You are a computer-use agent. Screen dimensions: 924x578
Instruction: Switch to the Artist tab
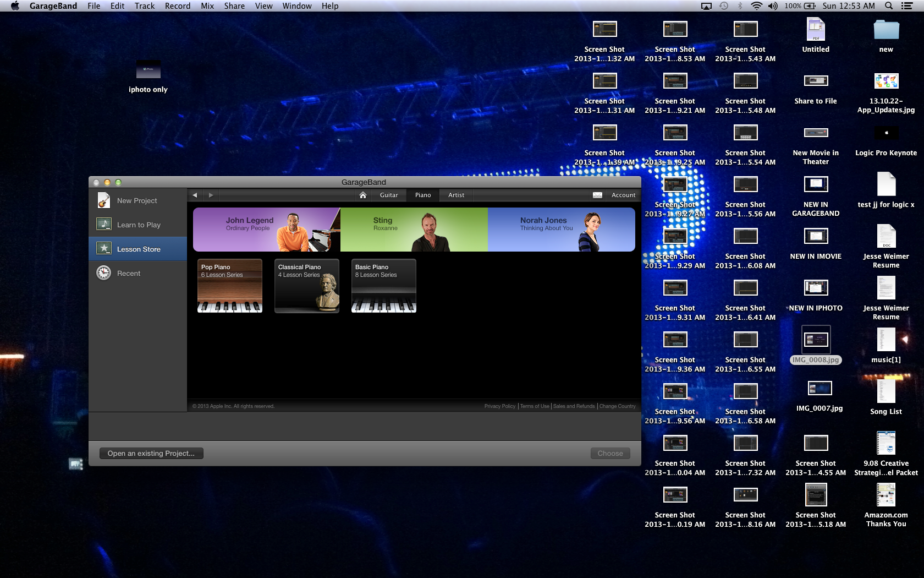456,195
